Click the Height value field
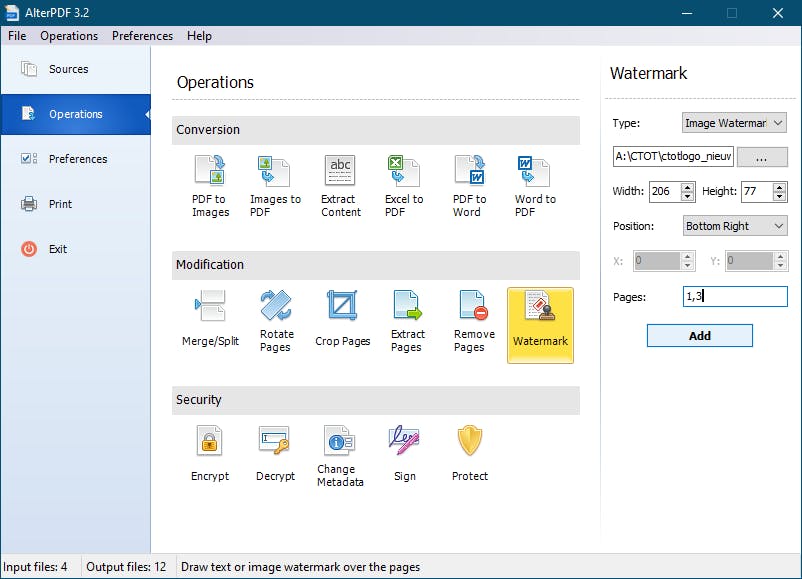802x579 pixels. click(x=757, y=191)
